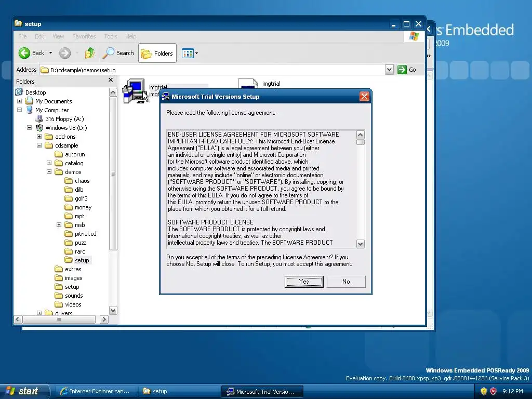Collapse the My Computer tree node
This screenshot has width=532, height=399.
click(19, 110)
